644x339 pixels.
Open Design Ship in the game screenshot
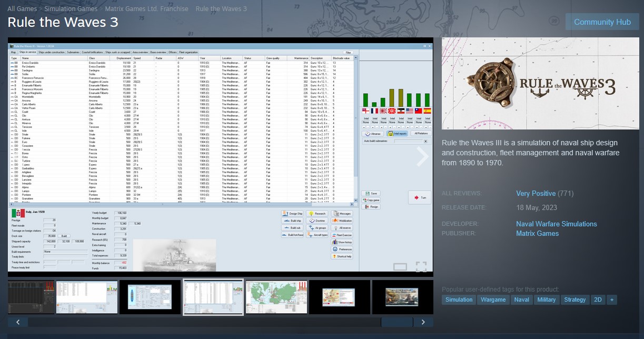pyautogui.click(x=292, y=214)
